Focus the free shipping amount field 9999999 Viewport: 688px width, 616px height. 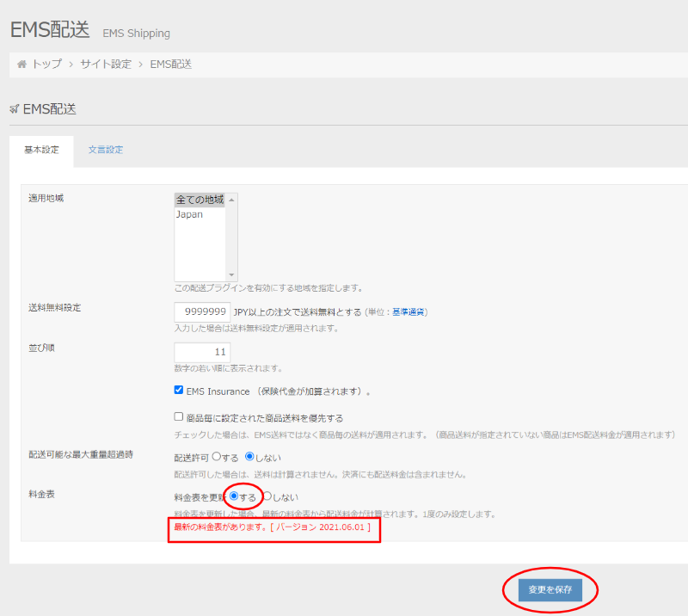[x=202, y=311]
